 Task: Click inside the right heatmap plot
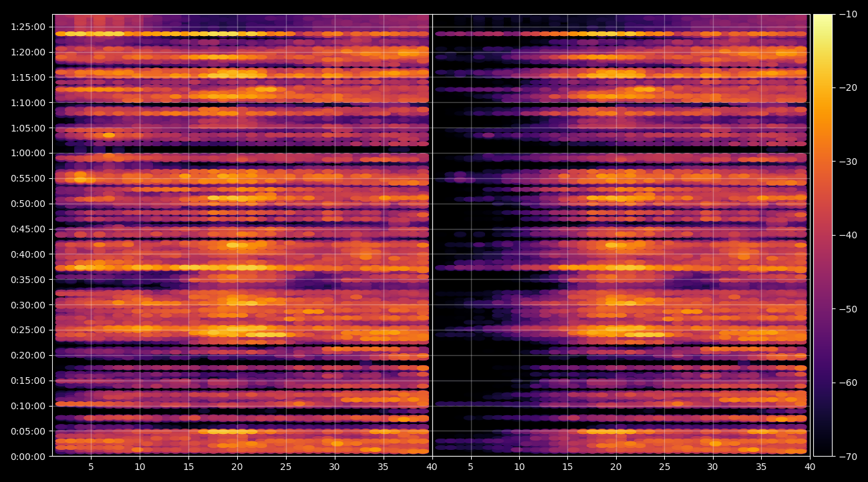point(621,235)
